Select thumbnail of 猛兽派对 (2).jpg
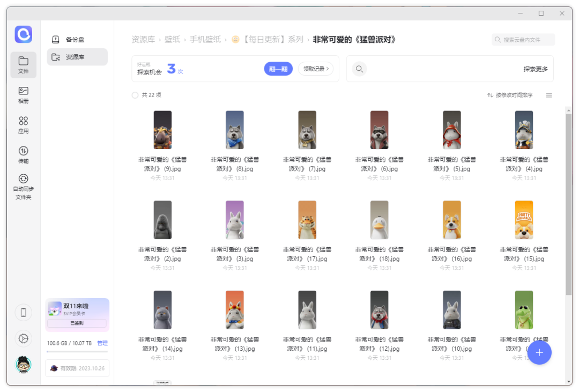The height and width of the screenshot is (392, 579). pos(162,220)
